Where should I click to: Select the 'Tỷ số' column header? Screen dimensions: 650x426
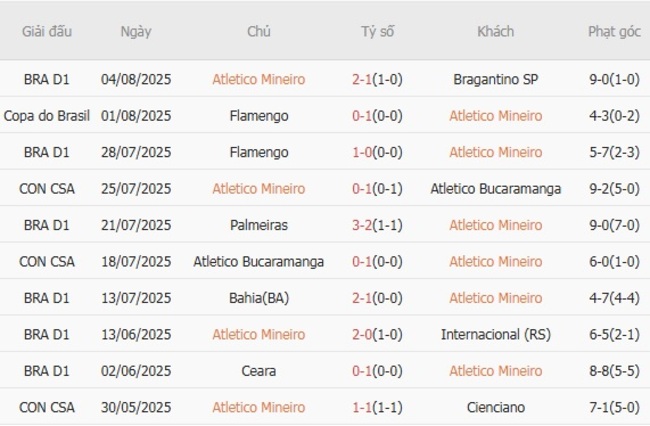(x=377, y=31)
